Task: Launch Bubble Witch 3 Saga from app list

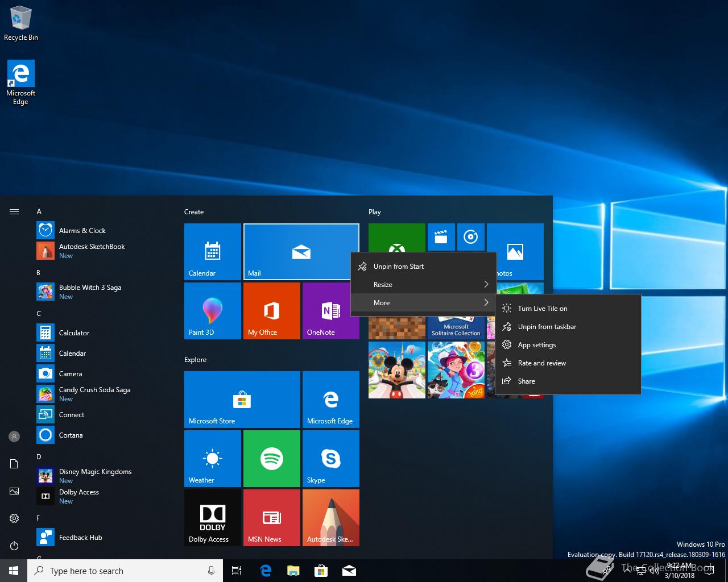Action: point(102,292)
